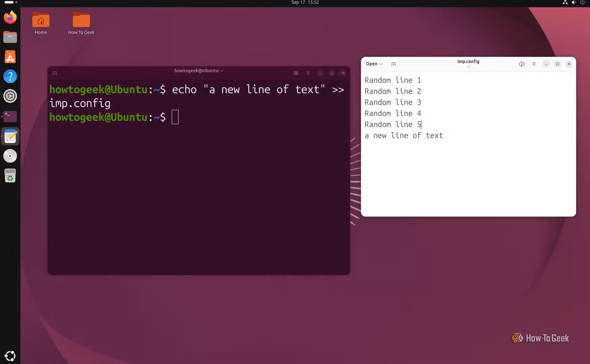Open the disc drive icon in dock
590x364 pixels.
tap(10, 156)
